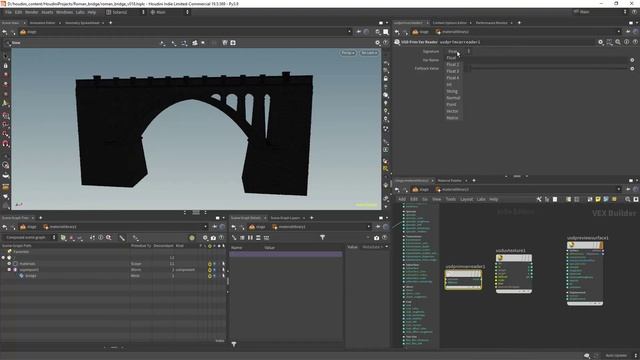Toggle the materials row yellow activation icon
Screen dimensions: 640x360
210,264
